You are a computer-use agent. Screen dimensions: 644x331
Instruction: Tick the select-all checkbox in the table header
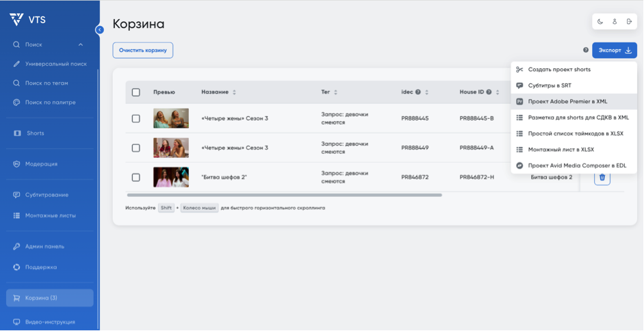pyautogui.click(x=136, y=92)
